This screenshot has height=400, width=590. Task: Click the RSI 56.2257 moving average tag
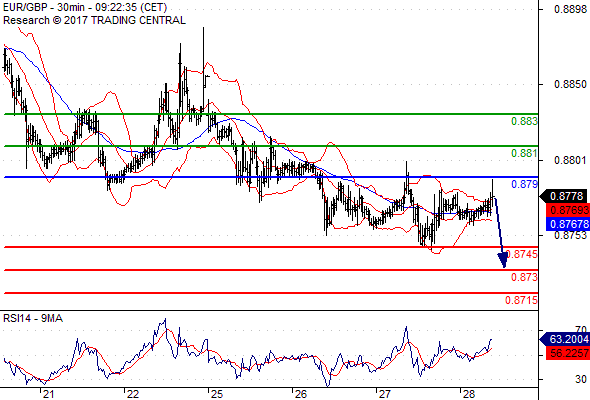pyautogui.click(x=567, y=353)
